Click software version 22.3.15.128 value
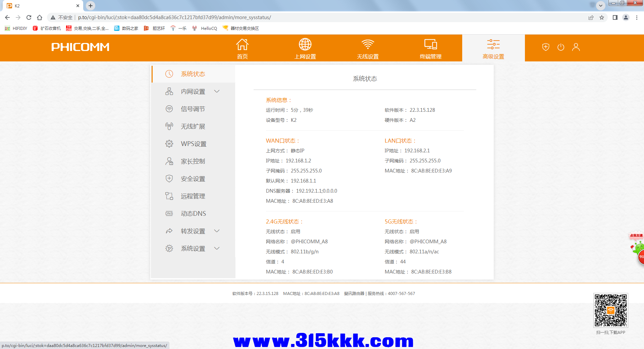The height and width of the screenshot is (349, 644). (x=422, y=110)
